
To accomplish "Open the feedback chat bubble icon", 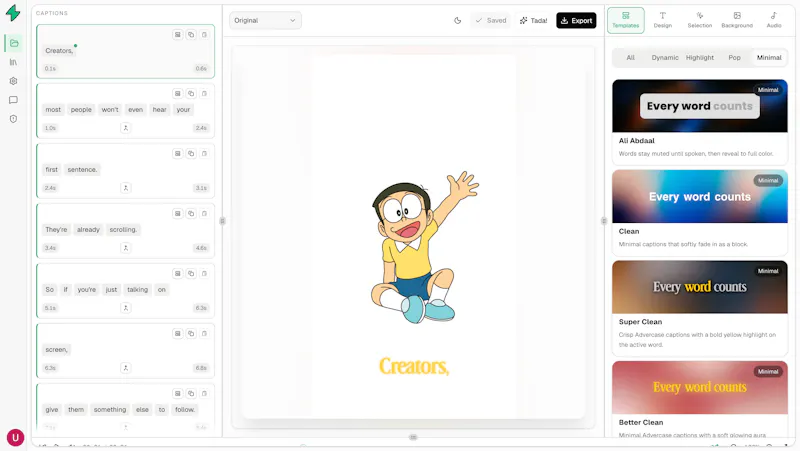I will (x=13, y=100).
